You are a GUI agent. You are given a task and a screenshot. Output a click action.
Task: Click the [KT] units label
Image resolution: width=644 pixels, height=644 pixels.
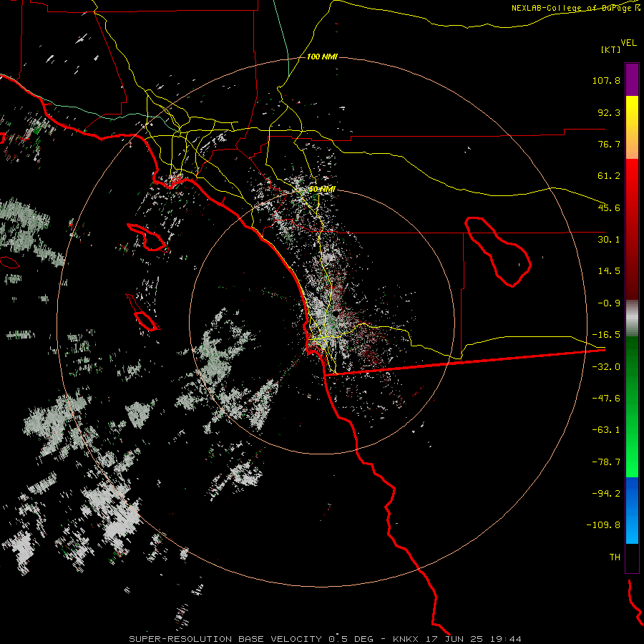(611, 49)
